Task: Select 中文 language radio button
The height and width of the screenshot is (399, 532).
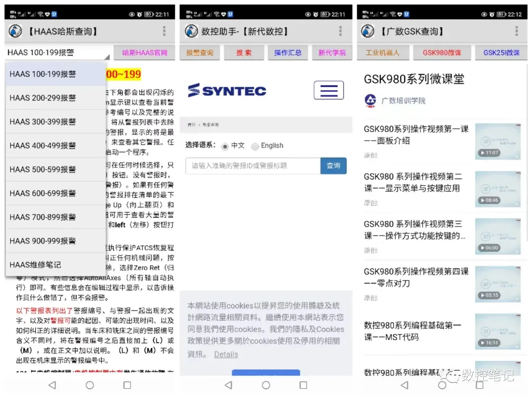Action: (225, 146)
